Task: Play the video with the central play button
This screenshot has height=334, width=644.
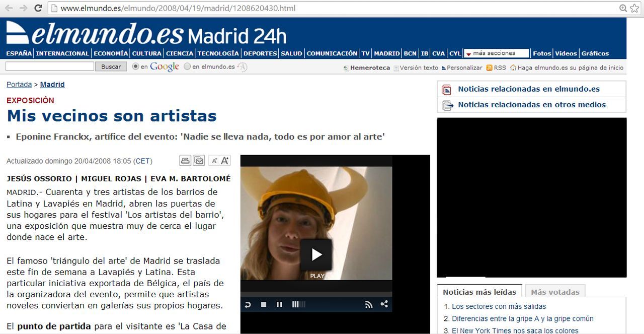Action: 316,254
